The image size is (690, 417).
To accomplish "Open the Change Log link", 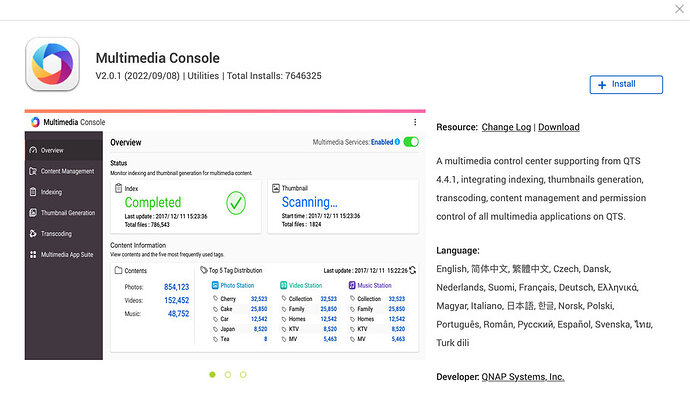I will [506, 127].
